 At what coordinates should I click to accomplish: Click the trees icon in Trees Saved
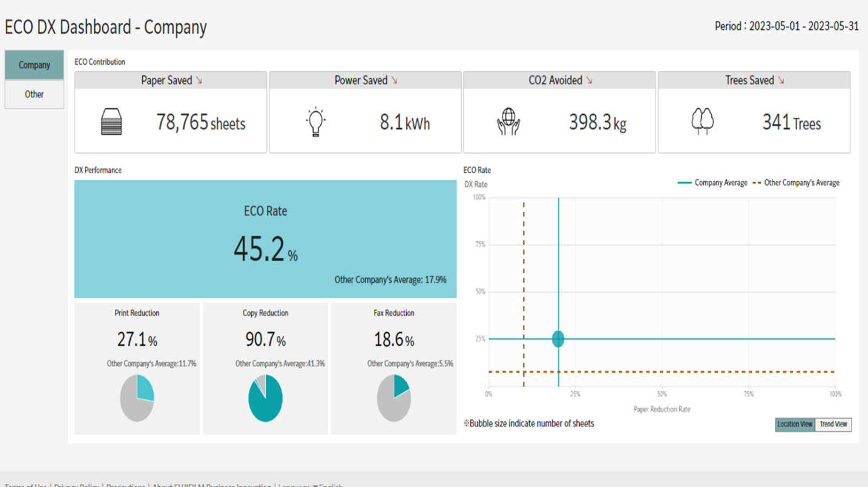[x=702, y=122]
